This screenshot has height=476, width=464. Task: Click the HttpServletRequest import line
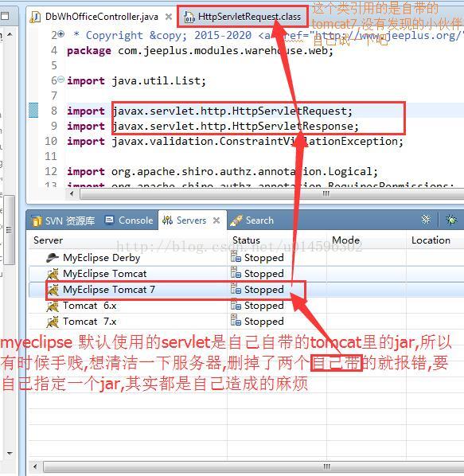[x=209, y=111]
